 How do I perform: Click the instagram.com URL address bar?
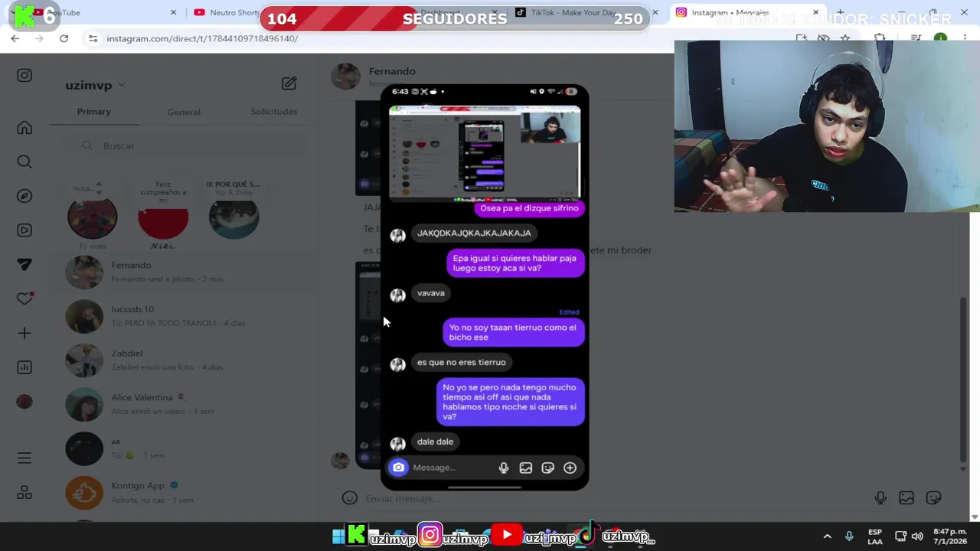(202, 38)
